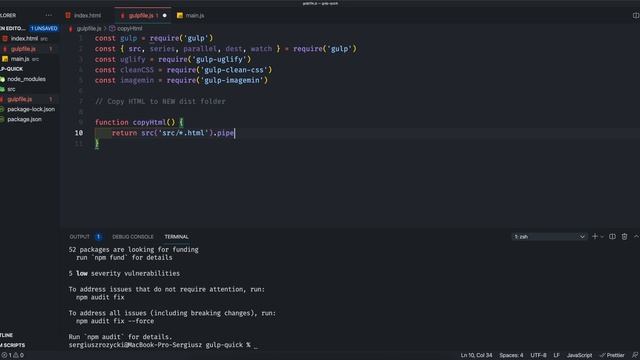Click errors and warnings status indicator

point(13,356)
